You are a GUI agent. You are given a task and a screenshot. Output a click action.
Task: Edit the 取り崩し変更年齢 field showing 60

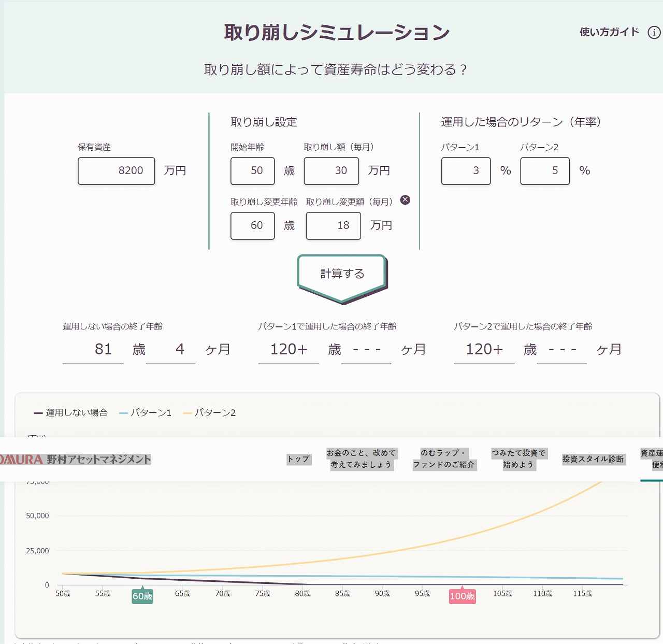tap(253, 226)
